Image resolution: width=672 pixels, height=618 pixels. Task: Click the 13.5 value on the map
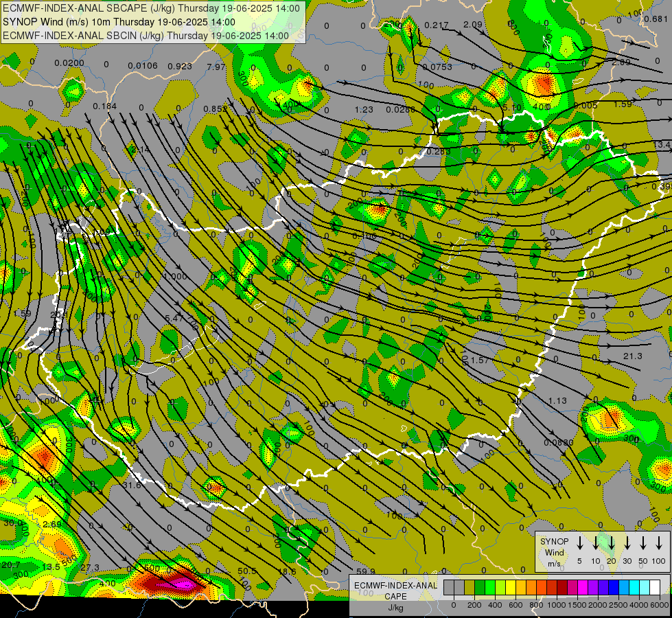[x=51, y=567]
